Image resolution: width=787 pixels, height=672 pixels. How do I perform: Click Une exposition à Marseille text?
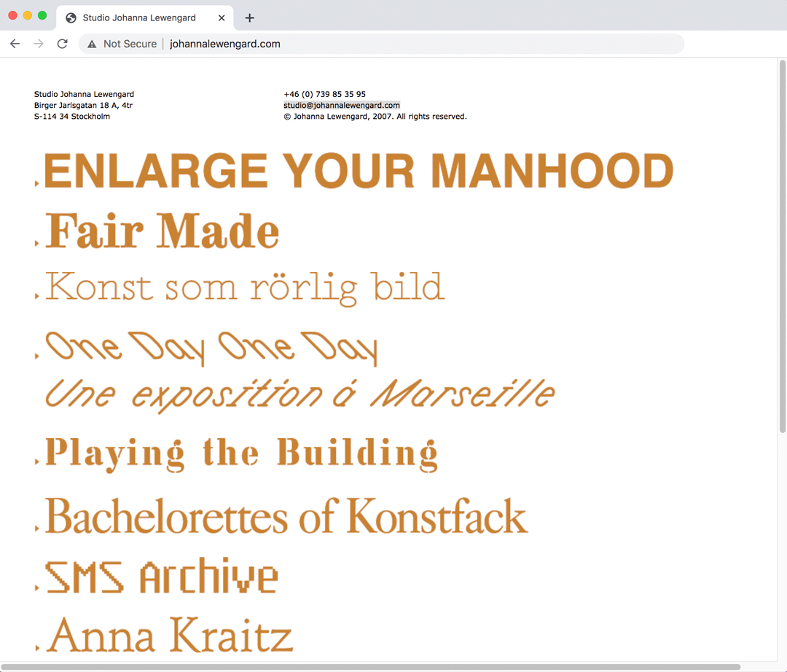(300, 395)
